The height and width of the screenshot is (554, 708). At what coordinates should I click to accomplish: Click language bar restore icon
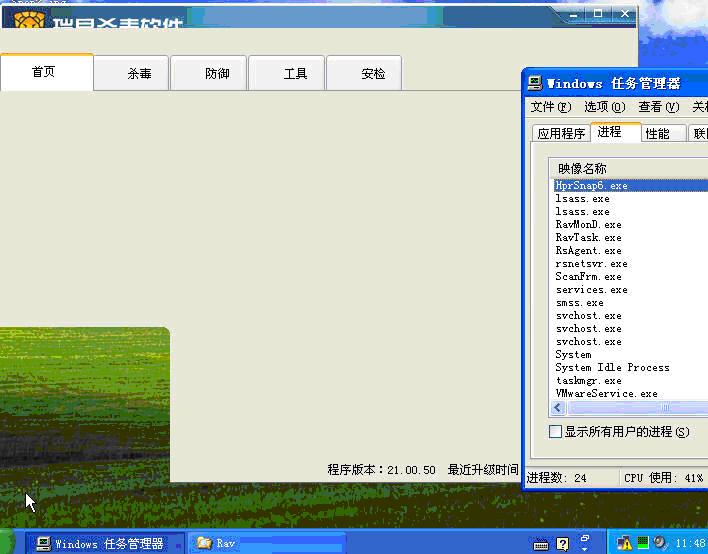tap(585, 538)
